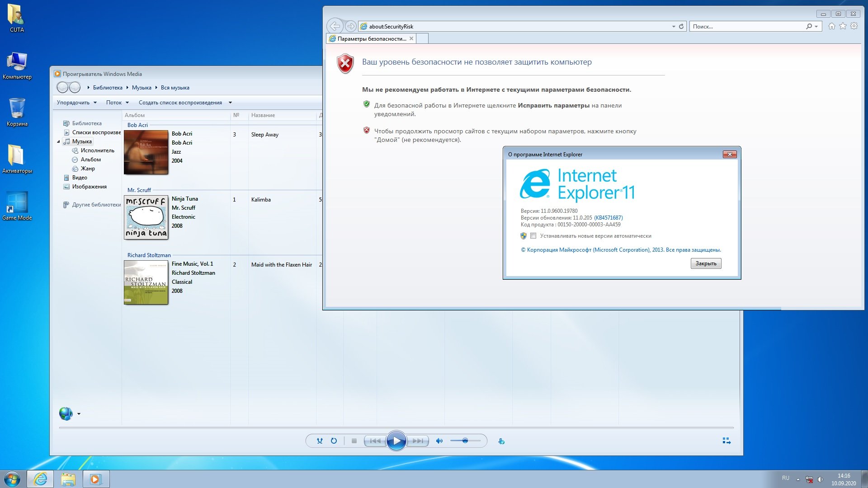Toggle repeat mode in the player
The height and width of the screenshot is (488, 868).
[334, 441]
